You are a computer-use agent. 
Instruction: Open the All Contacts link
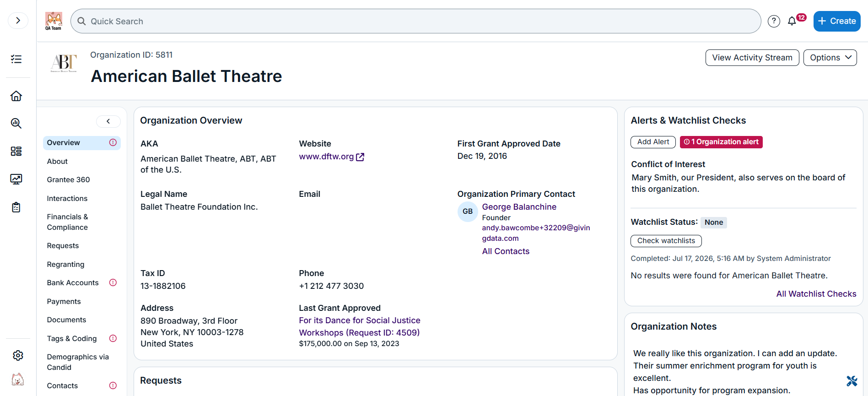(x=506, y=251)
